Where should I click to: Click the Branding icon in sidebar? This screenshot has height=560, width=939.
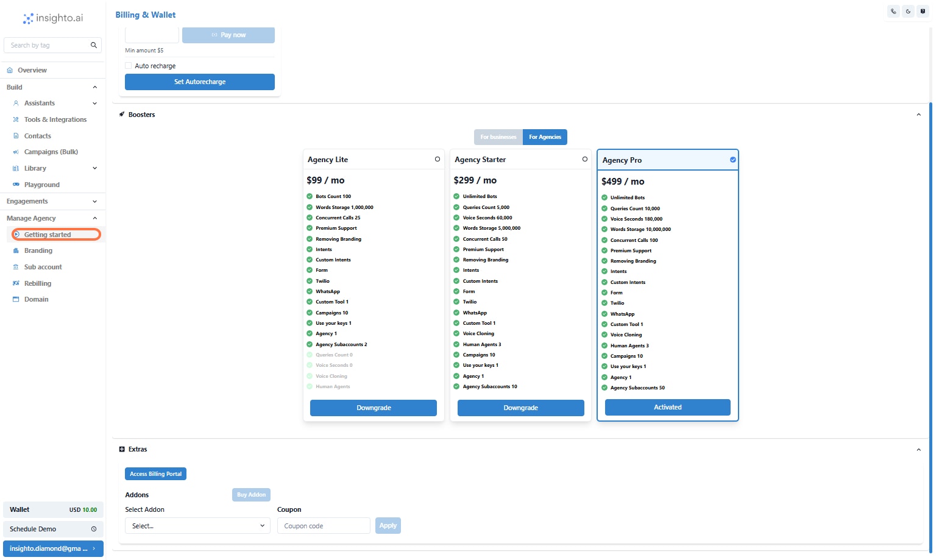(x=16, y=250)
